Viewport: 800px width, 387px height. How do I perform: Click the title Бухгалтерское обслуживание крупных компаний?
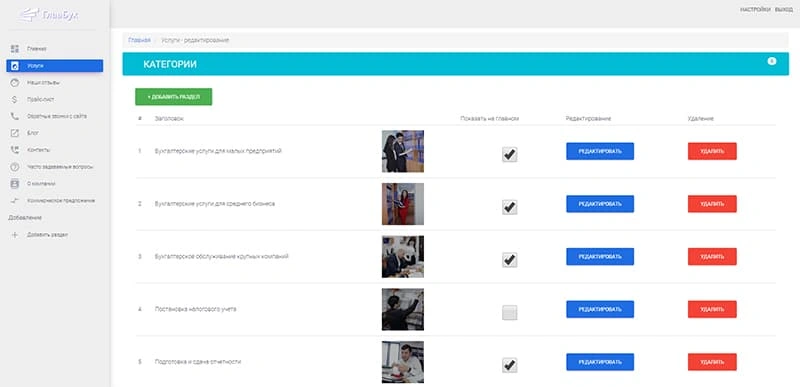pyautogui.click(x=221, y=256)
